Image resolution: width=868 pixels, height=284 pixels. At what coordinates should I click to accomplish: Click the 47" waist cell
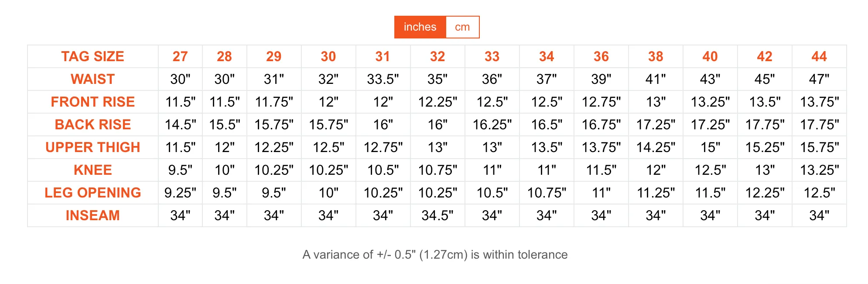819,79
